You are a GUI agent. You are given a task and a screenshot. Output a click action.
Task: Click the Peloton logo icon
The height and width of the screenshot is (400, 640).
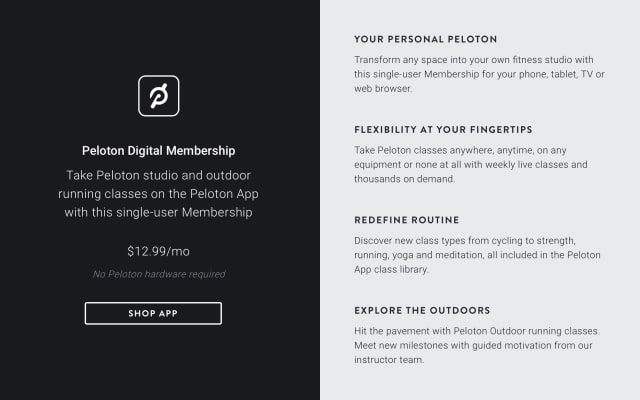coord(158,96)
